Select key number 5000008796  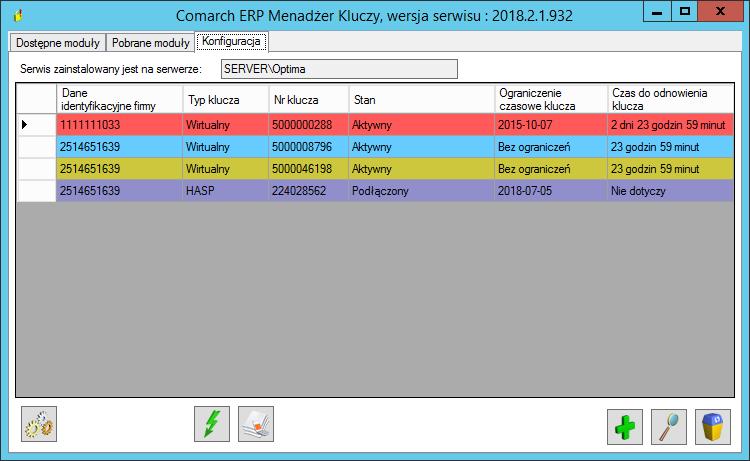click(x=309, y=147)
